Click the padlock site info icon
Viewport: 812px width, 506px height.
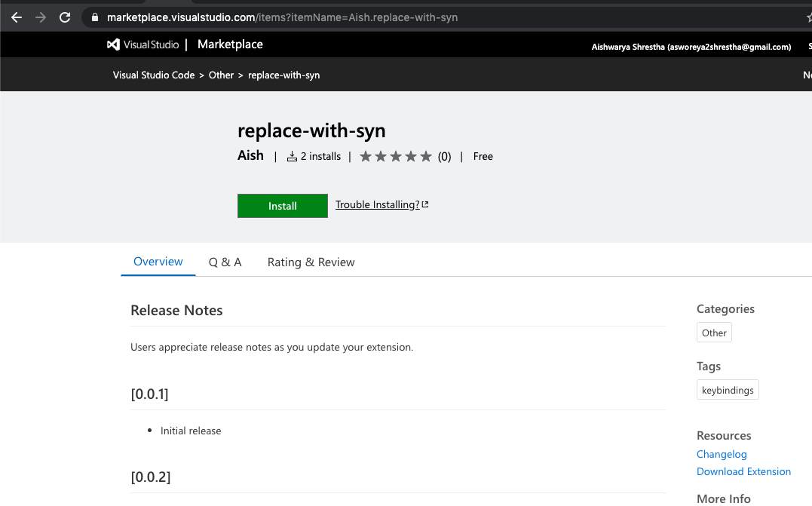pyautogui.click(x=95, y=17)
